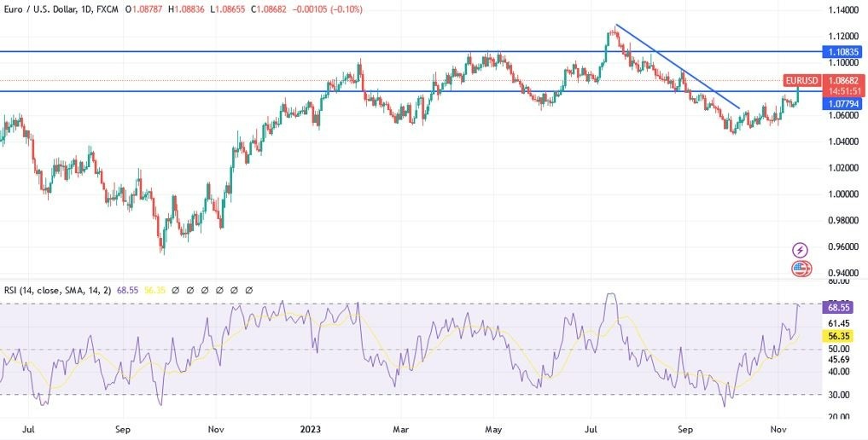
Task: Click the 1D interval in chart legend
Action: [x=86, y=9]
